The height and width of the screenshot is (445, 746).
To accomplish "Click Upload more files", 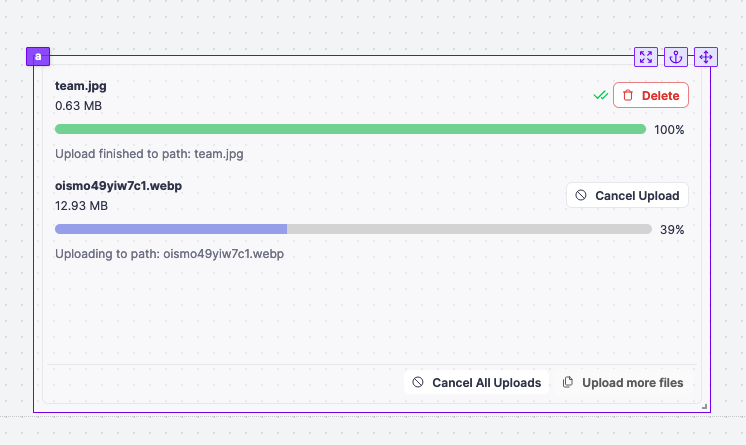I will pyautogui.click(x=623, y=383).
